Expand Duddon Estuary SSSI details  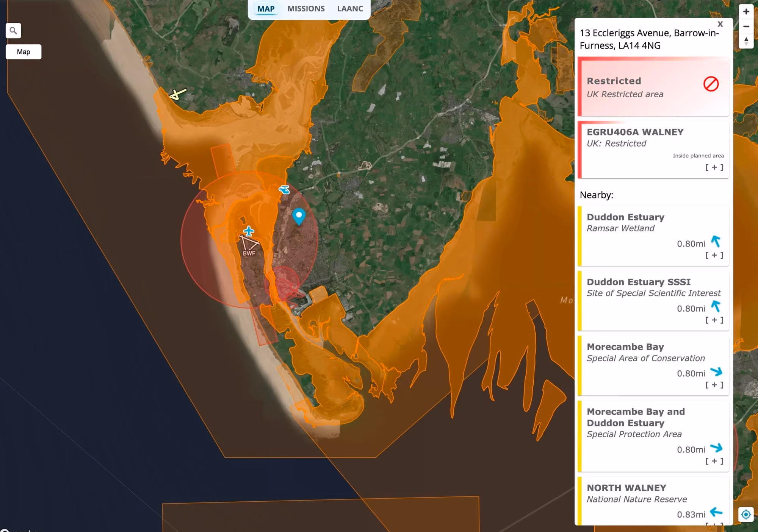[x=714, y=320]
